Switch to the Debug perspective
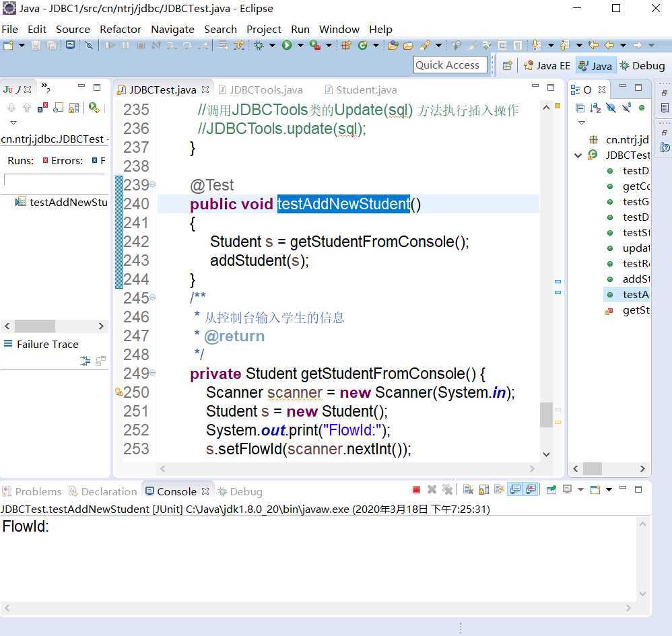The image size is (672, 636). tap(642, 65)
